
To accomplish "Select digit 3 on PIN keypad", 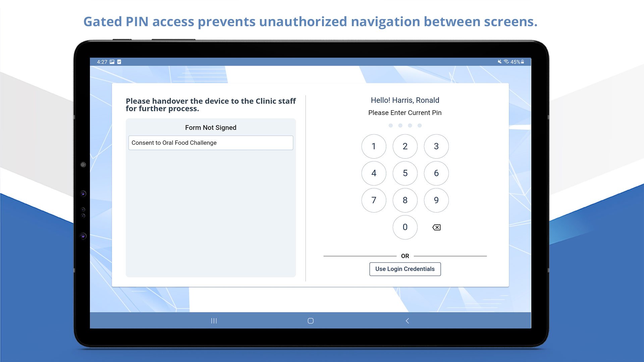I will coord(436,146).
